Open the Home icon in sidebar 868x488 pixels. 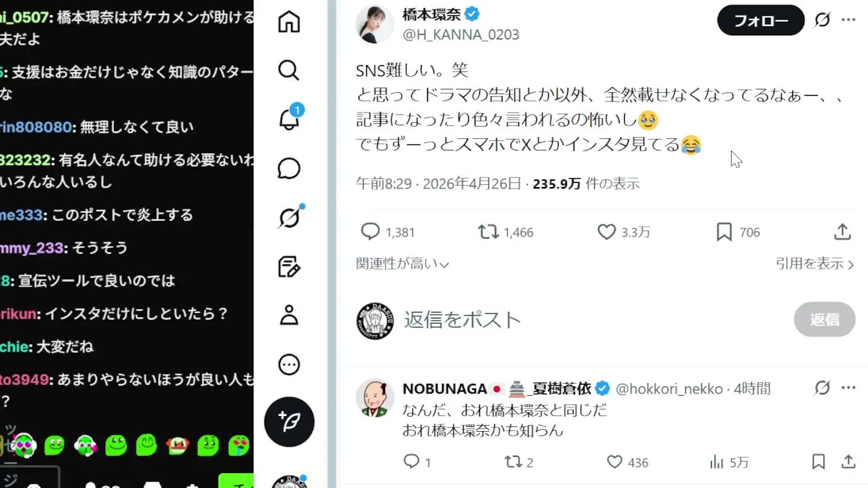click(x=289, y=22)
